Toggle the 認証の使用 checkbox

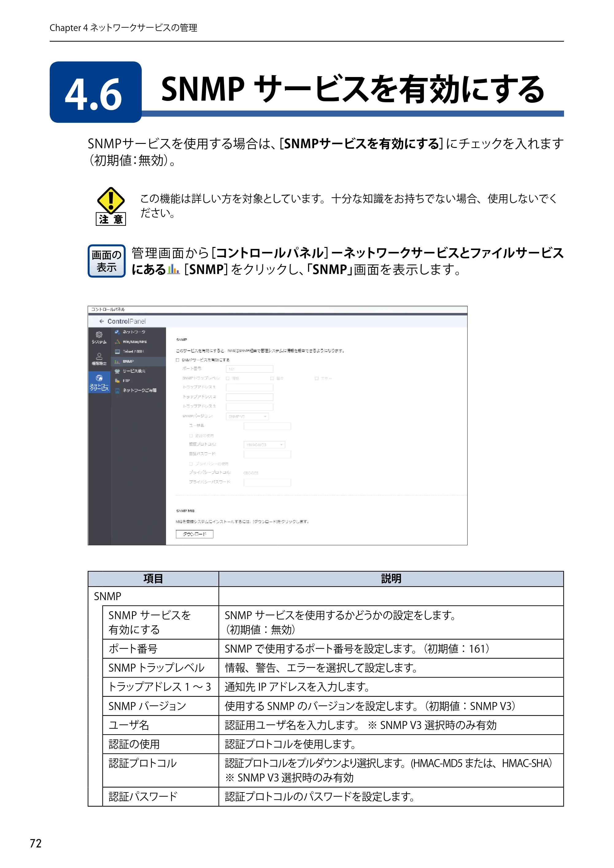(191, 435)
